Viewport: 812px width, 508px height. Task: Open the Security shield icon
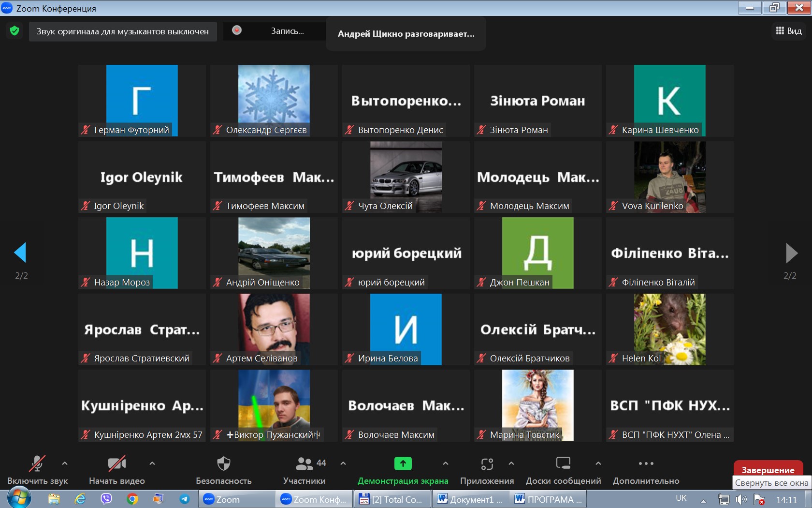tap(224, 463)
